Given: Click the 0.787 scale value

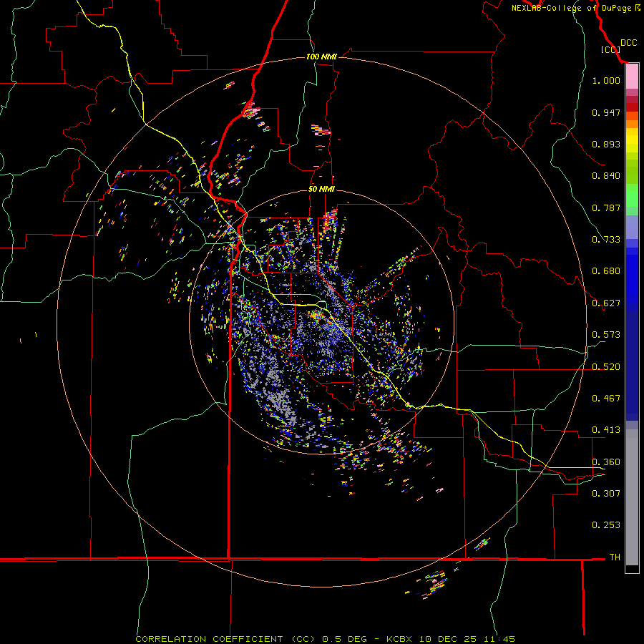Looking at the screenshot, I should tap(606, 208).
